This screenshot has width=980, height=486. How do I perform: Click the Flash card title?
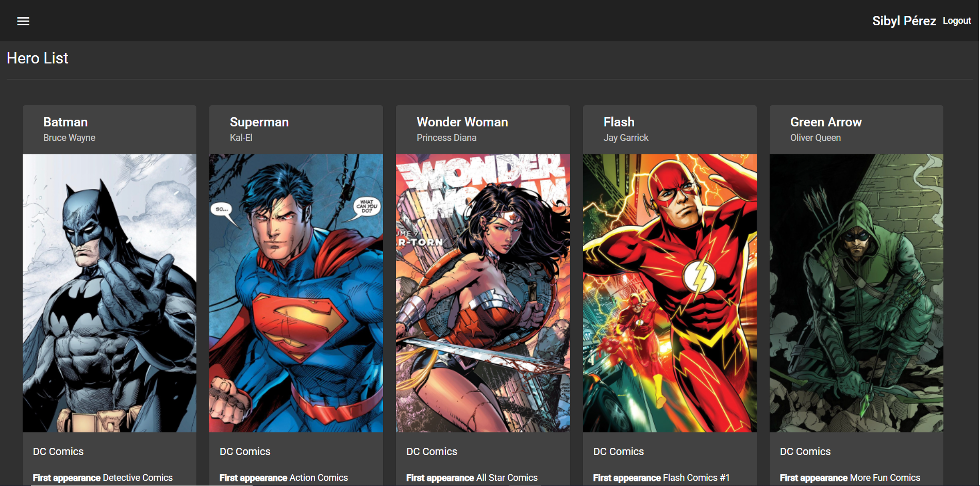[619, 122]
